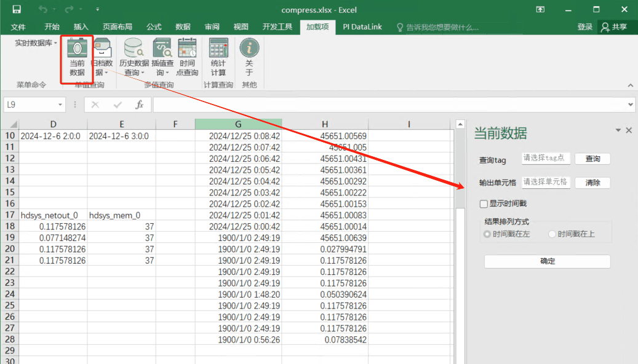The width and height of the screenshot is (638, 364).
Task: Launch the 统计计算 statistics calculation tool
Action: 218,57
